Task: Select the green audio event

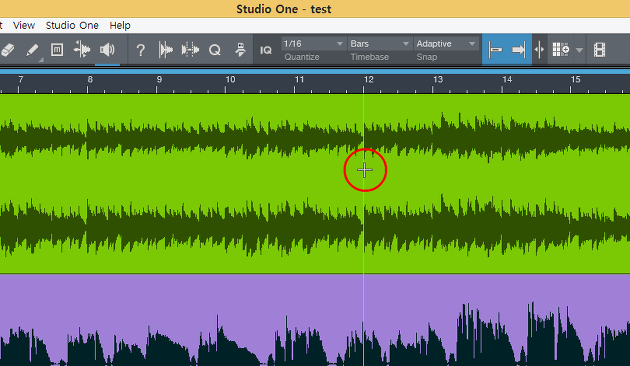Action: pos(315,184)
